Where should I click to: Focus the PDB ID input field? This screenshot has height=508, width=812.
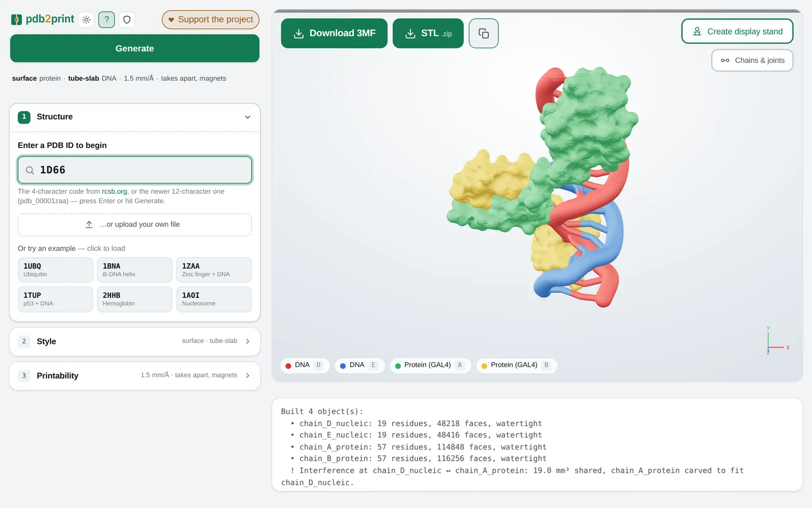pos(134,170)
